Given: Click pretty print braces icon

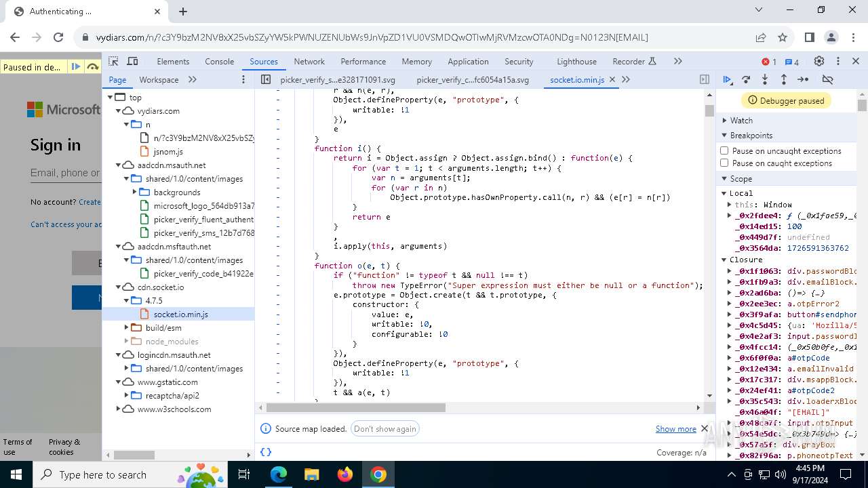Looking at the screenshot, I should (x=266, y=452).
